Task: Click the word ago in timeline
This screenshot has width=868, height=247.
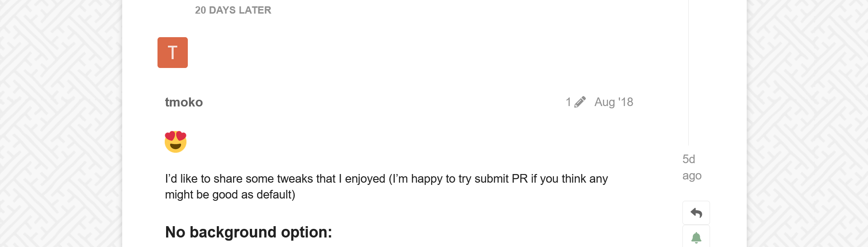Action: point(692,176)
